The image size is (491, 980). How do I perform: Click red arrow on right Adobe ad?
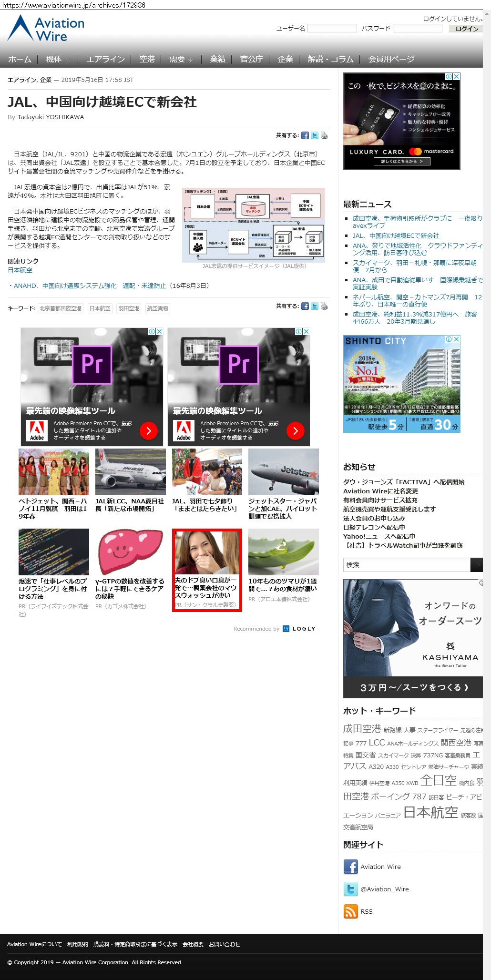[x=296, y=431]
